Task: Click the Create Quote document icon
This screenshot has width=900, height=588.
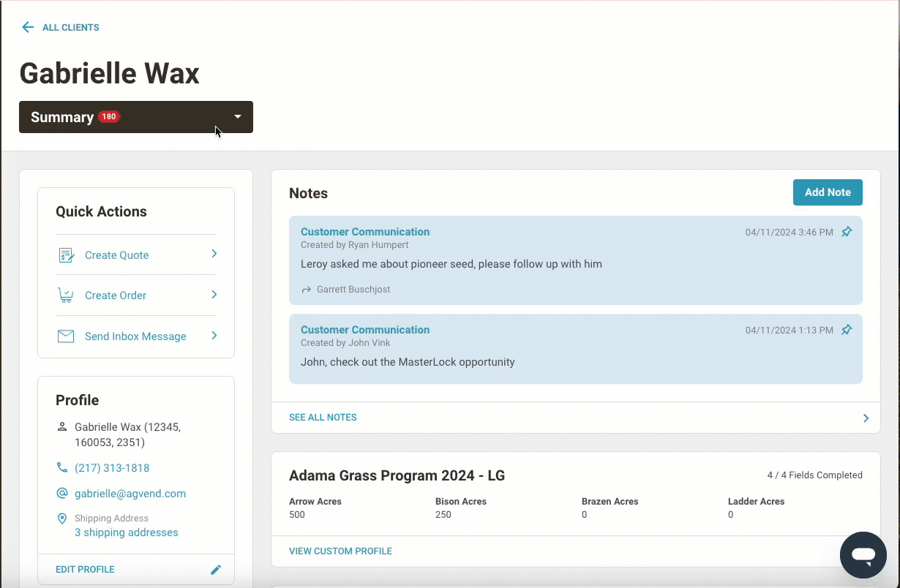Action: (66, 255)
